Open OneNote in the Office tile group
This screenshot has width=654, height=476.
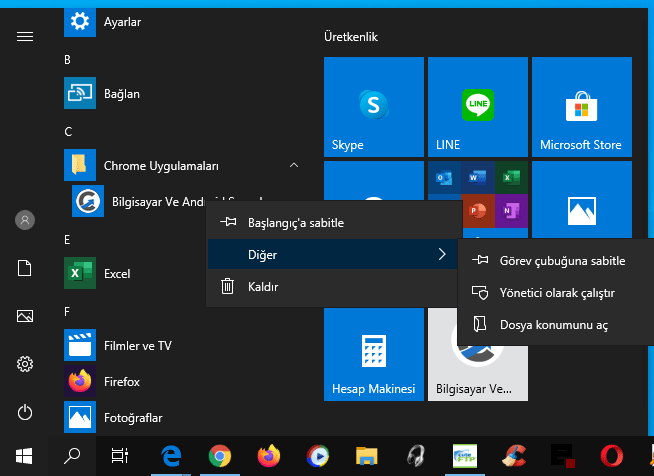pos(511,211)
